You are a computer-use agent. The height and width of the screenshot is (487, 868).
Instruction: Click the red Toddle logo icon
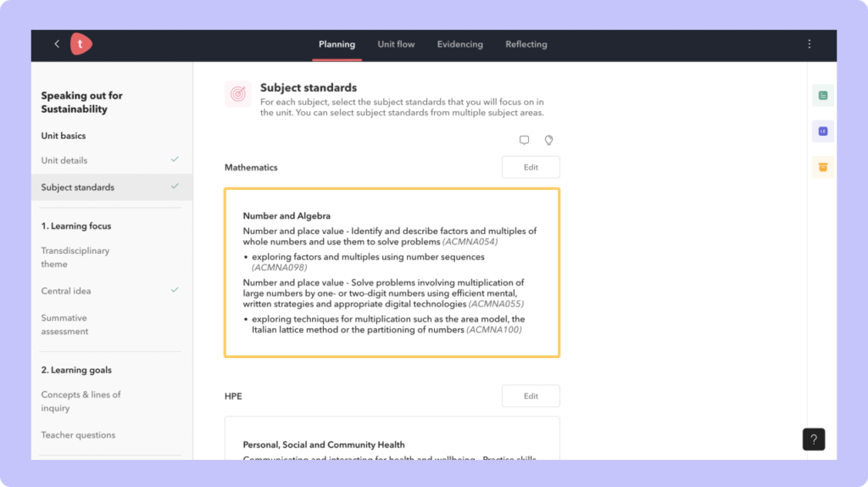[81, 44]
